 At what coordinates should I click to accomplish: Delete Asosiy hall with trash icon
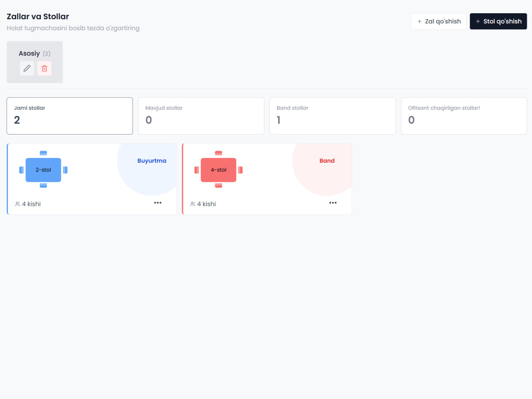click(x=45, y=69)
